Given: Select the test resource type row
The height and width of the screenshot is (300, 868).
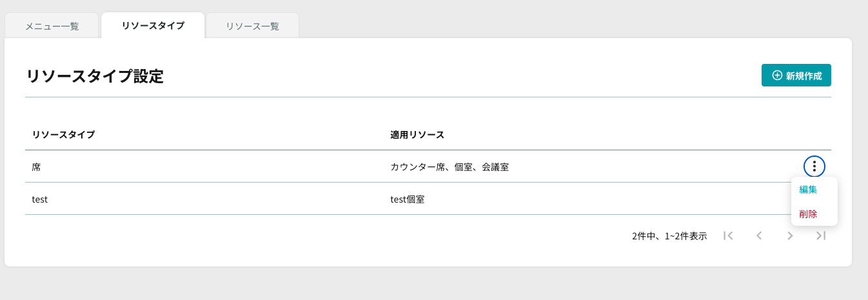Looking at the screenshot, I should [x=428, y=199].
